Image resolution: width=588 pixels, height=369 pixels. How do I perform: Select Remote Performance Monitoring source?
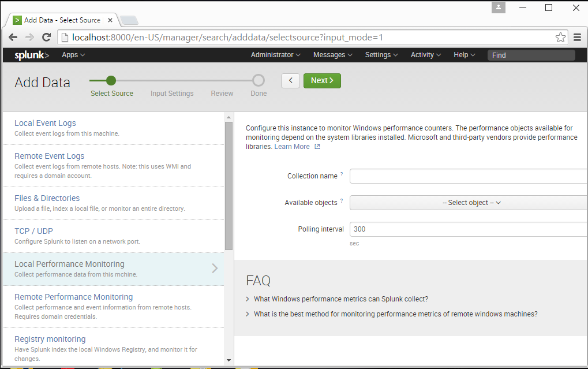[x=113, y=307]
